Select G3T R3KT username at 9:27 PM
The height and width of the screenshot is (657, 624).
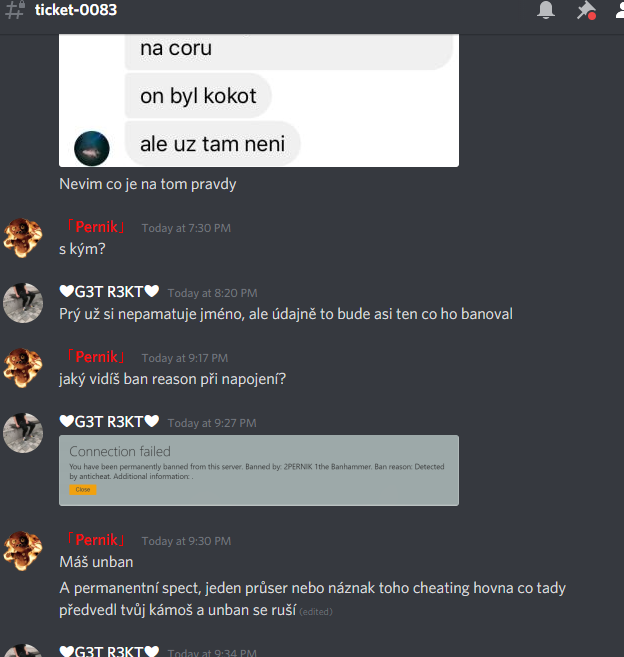109,422
